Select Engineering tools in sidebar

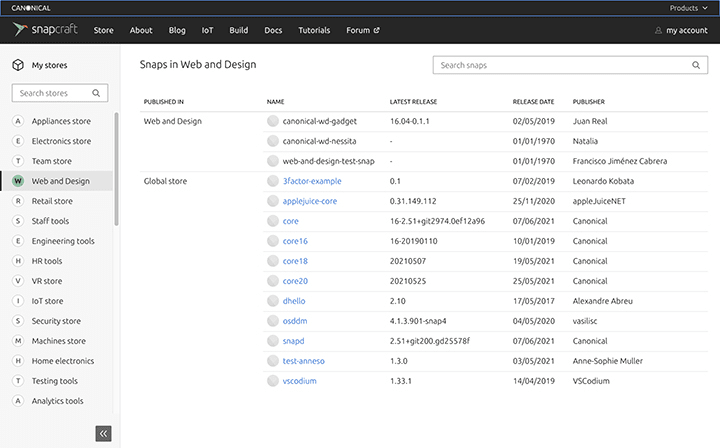[63, 241]
